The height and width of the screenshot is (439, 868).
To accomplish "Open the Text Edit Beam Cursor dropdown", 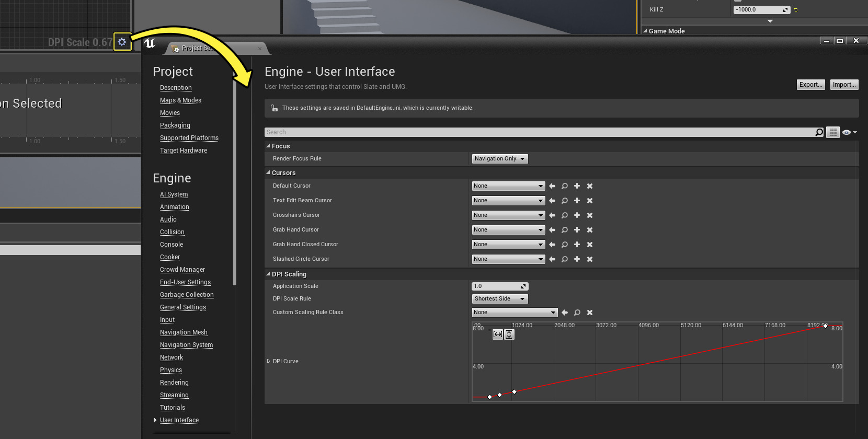I will (x=508, y=201).
